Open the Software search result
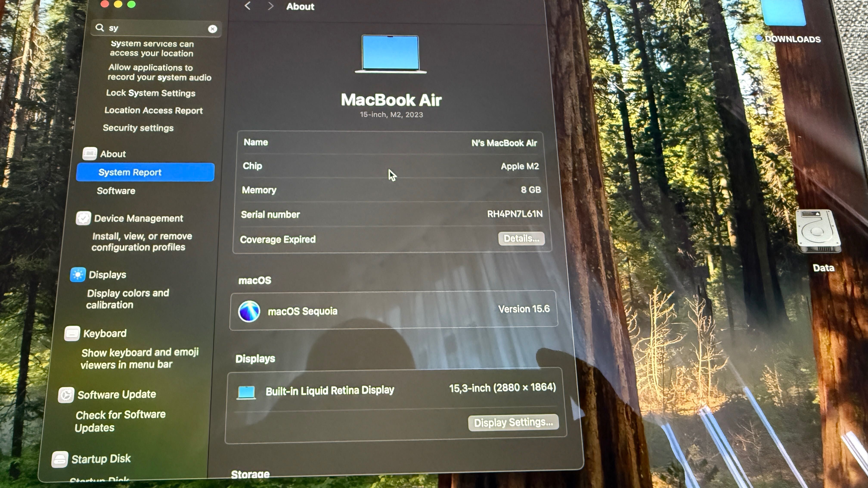The image size is (868, 488). click(116, 191)
